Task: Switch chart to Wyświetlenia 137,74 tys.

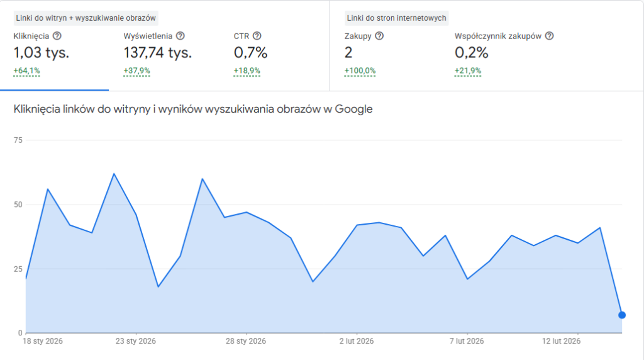Action: 158,53
